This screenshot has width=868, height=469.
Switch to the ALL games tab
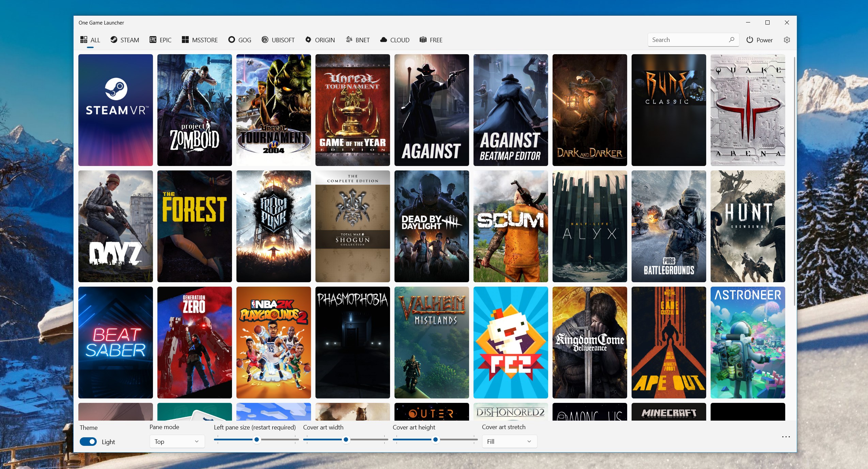(x=91, y=40)
